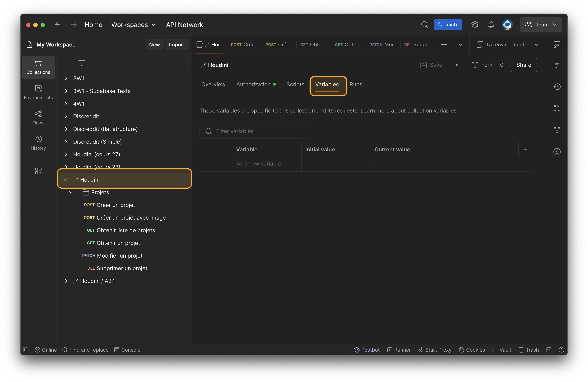The image size is (588, 382).
Task: Open the Flows sidebar panel
Action: tap(38, 118)
